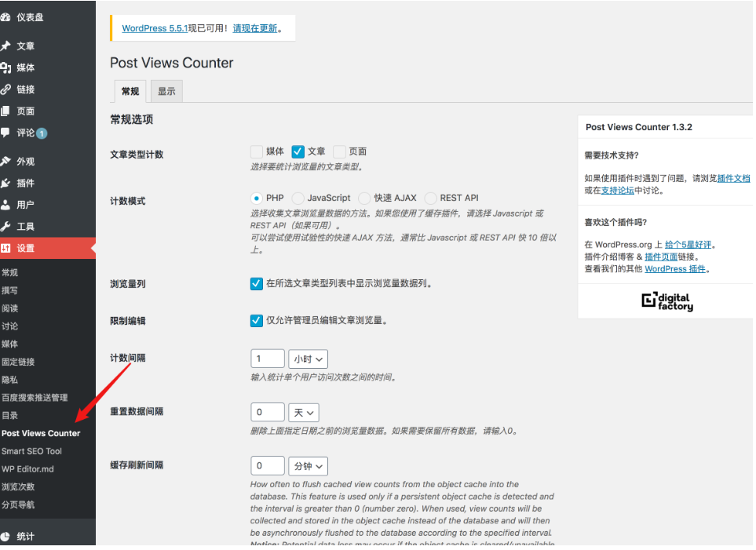Select the PHP counter mode

257,199
